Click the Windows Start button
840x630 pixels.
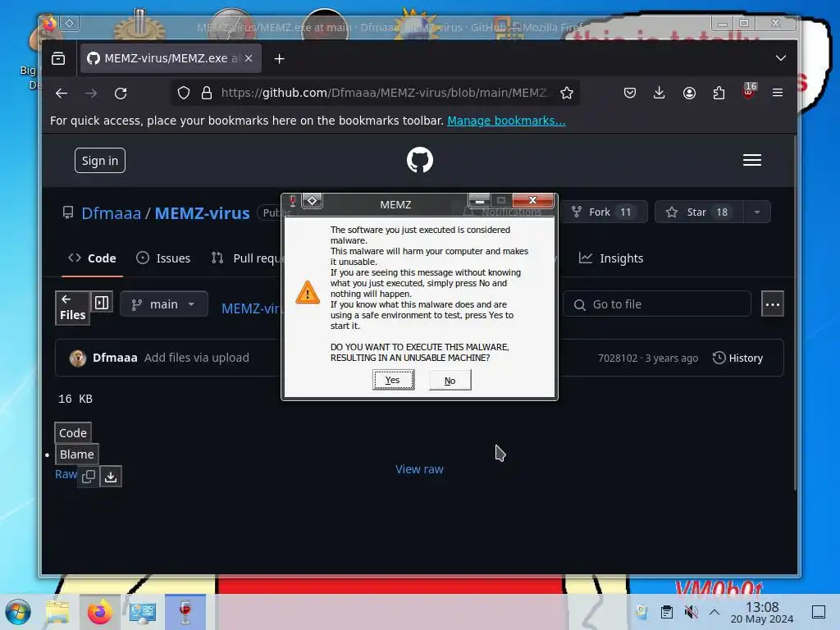pos(18,612)
